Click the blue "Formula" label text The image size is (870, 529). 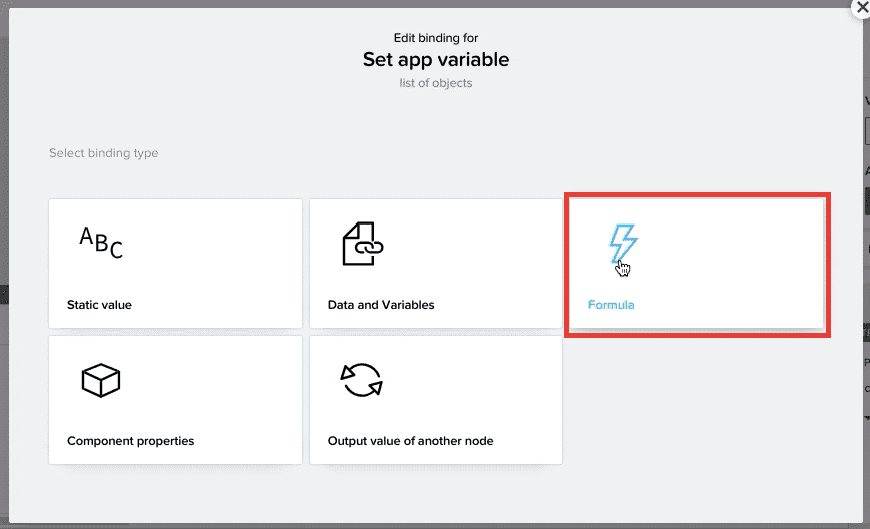click(611, 305)
